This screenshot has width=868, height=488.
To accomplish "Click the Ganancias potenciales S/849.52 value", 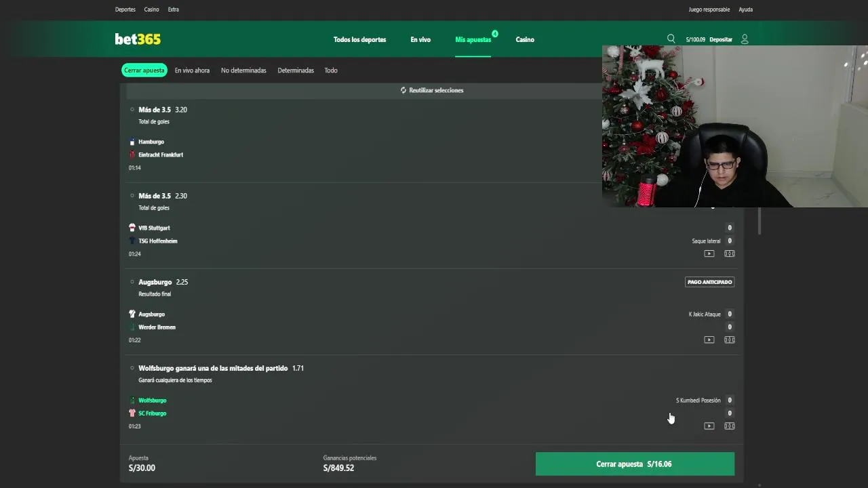I will coord(338,468).
